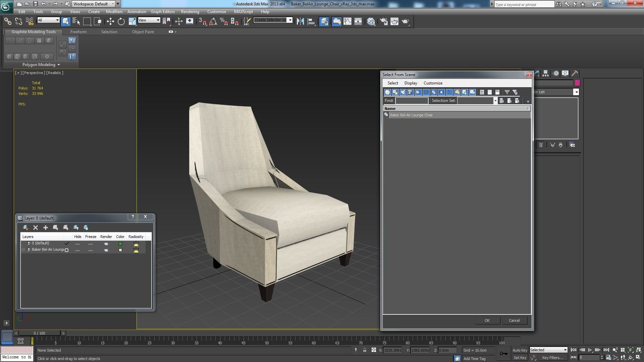The width and height of the screenshot is (644, 362).
Task: Toggle Display Helpers filter in Select From Scene
Action: pyautogui.click(x=418, y=92)
